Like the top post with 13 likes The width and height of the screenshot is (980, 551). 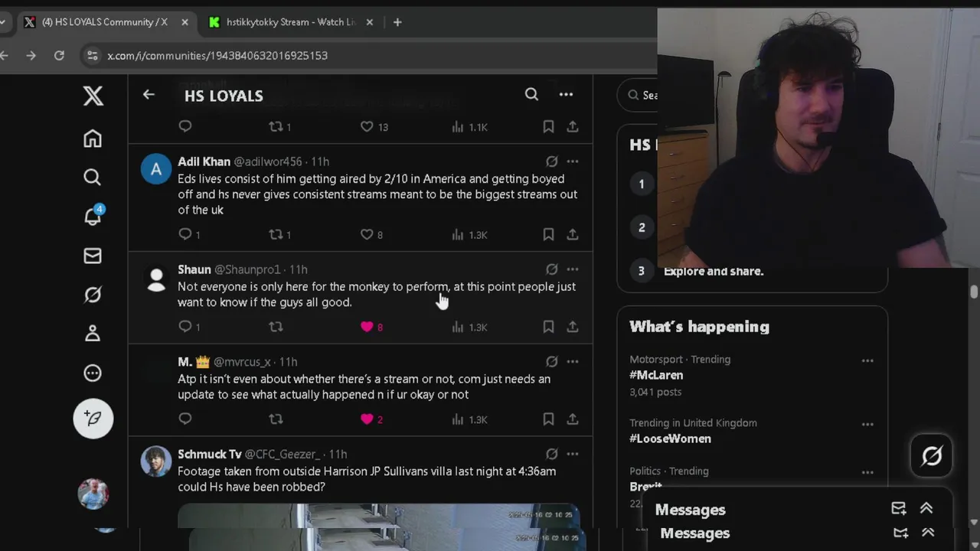pyautogui.click(x=367, y=126)
